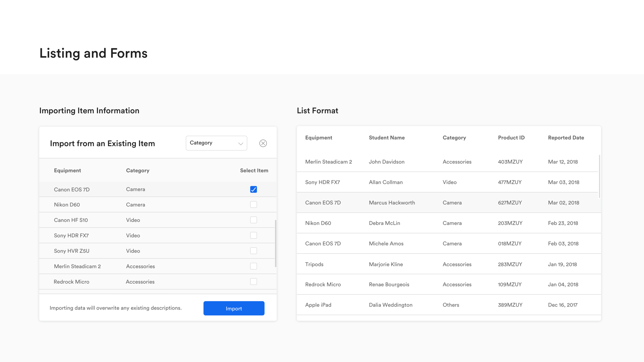Screen dimensions: 644x362
Task: Enable the Sony HVR Z5U checkbox
Action: (253, 251)
